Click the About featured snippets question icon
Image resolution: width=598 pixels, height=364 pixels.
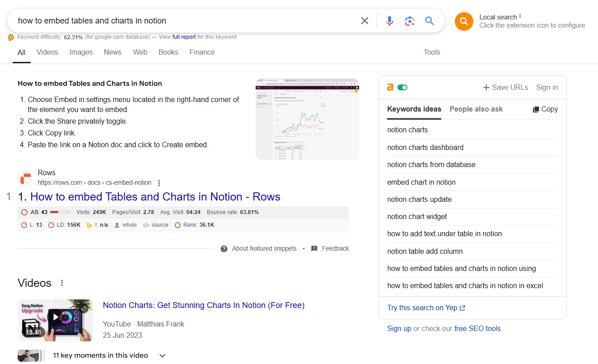224,249
